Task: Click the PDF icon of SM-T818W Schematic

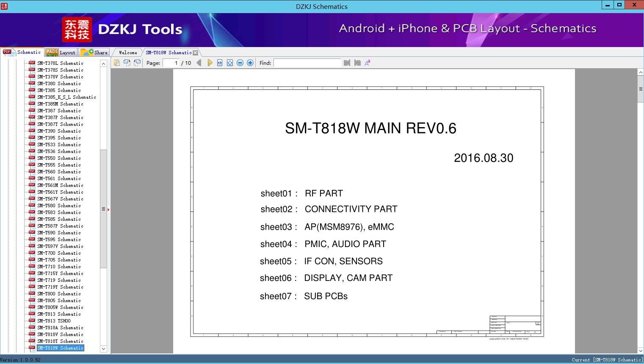Action: pyautogui.click(x=32, y=348)
